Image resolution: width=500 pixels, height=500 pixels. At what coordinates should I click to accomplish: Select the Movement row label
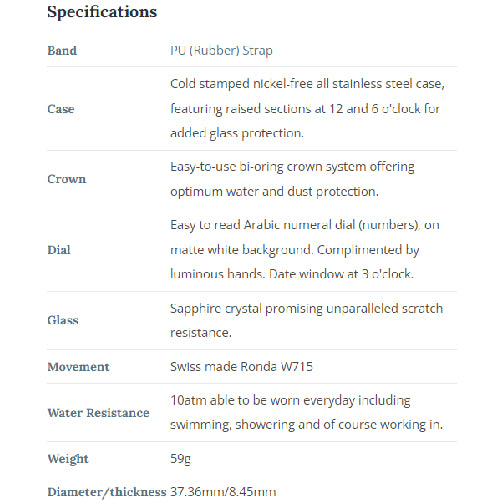click(78, 367)
